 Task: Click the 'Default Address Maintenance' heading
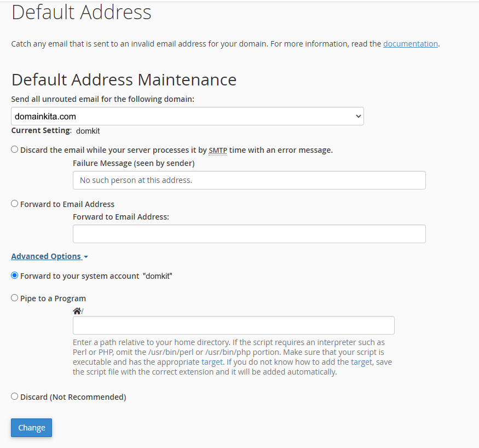coord(124,80)
